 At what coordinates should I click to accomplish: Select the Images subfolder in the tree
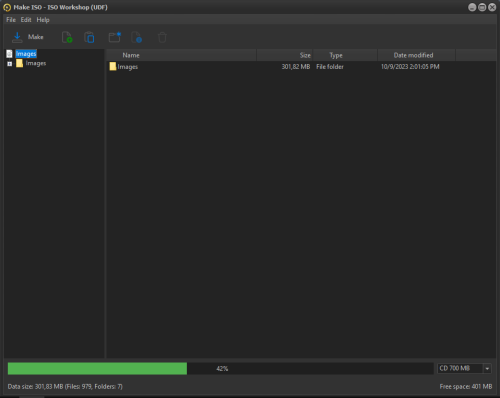click(x=36, y=63)
